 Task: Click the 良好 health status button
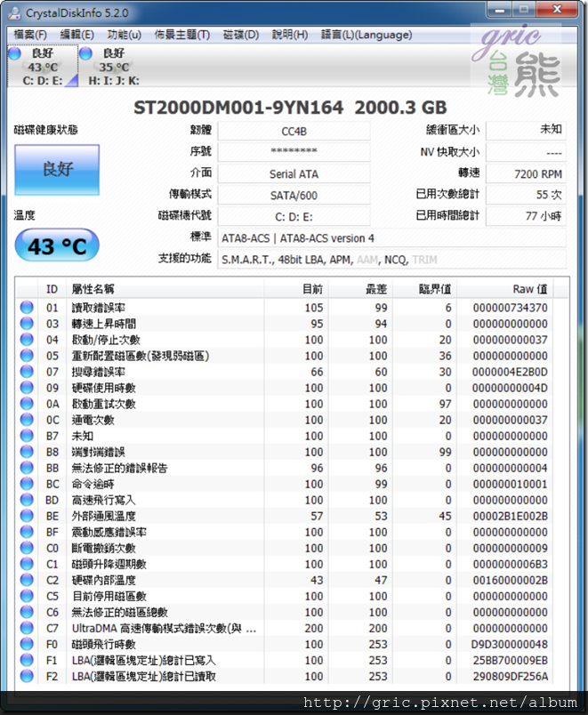tap(57, 170)
